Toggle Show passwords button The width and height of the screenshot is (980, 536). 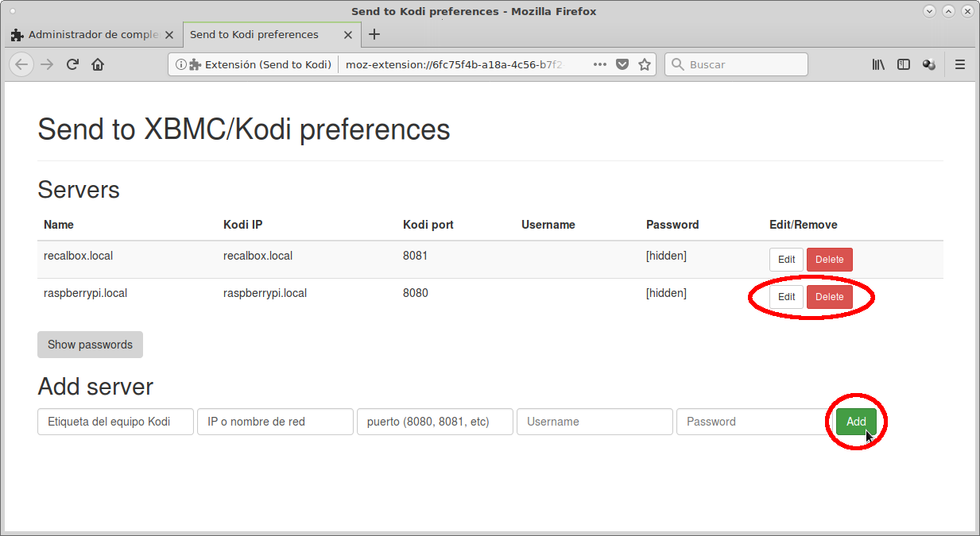tap(90, 345)
